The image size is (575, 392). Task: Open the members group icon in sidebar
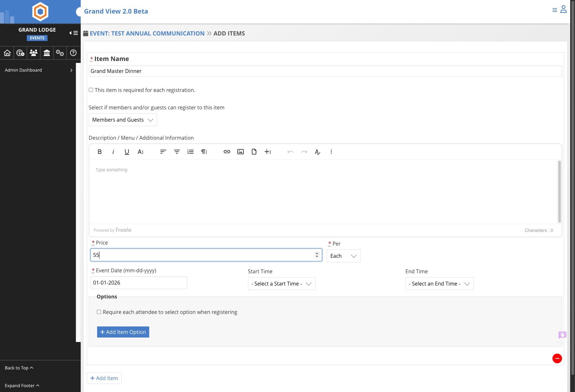click(x=34, y=53)
